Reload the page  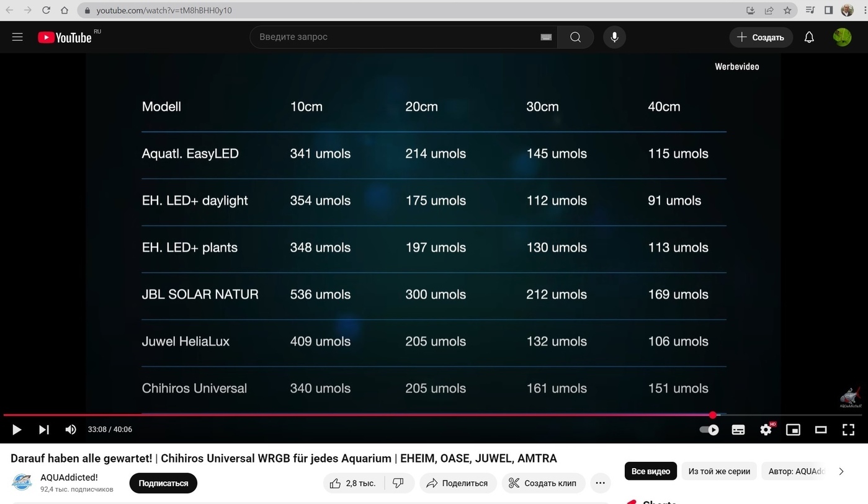[x=46, y=10]
